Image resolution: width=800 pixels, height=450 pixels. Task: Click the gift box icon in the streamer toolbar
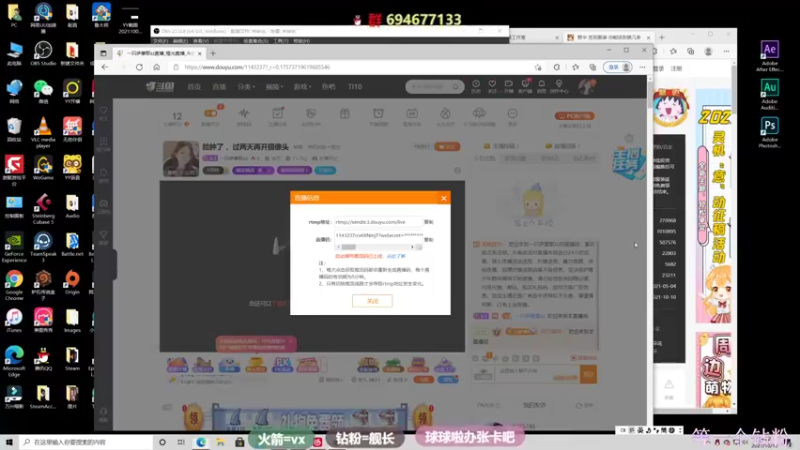pos(345,114)
